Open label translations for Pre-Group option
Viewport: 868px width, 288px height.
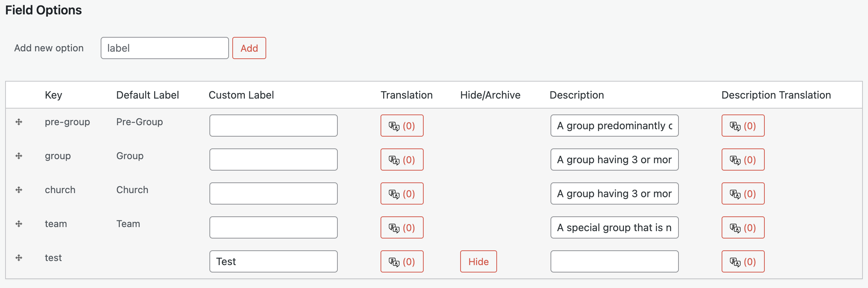tap(402, 126)
